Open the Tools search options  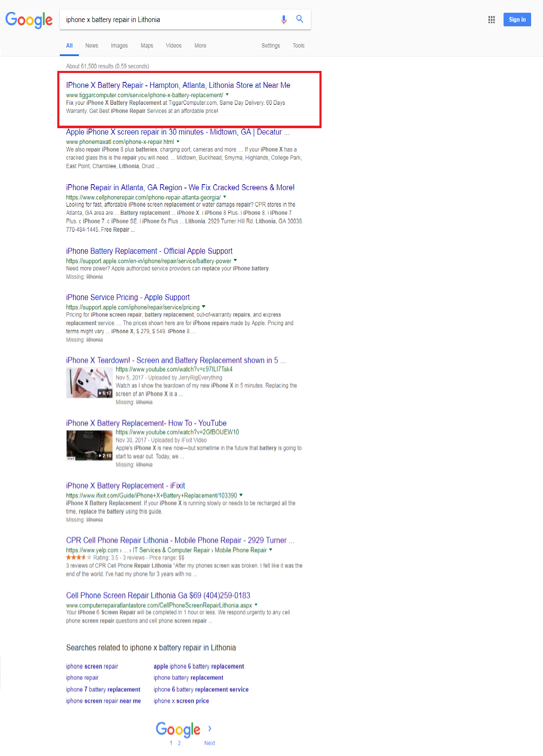point(298,46)
